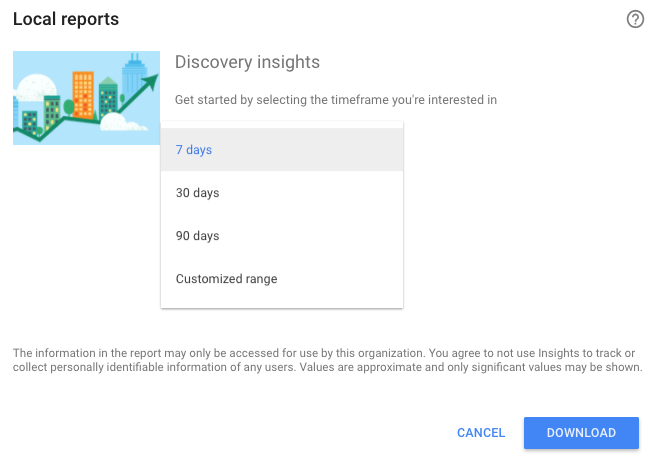Click the disclaimer paragraph about Insights usage

click(x=327, y=361)
